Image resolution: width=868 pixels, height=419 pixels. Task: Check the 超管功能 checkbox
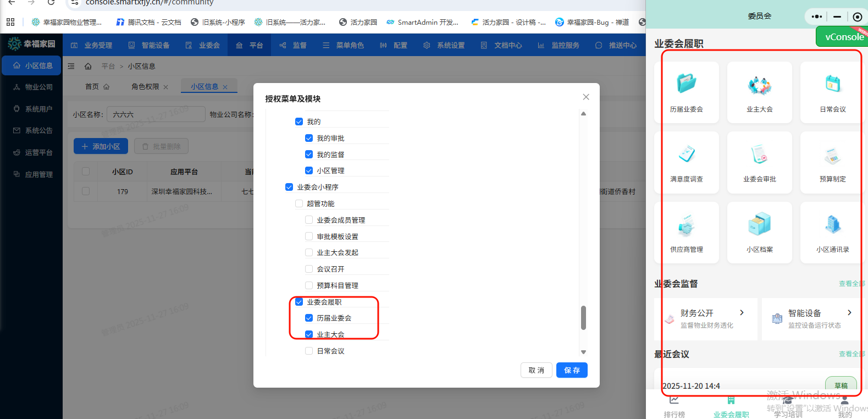[299, 203]
